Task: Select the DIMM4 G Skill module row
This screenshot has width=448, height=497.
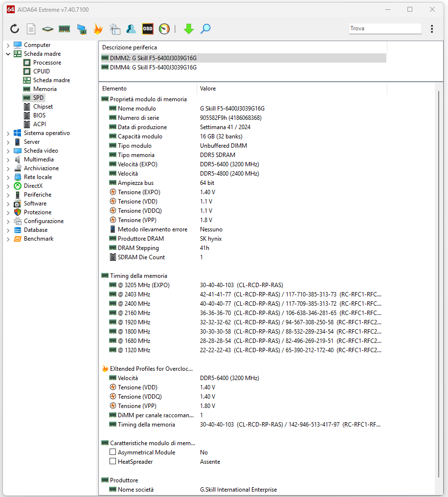Action: 244,67
